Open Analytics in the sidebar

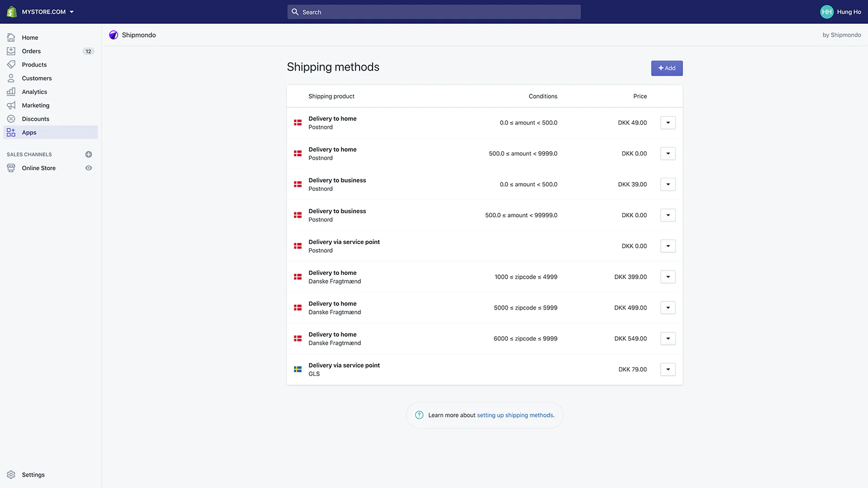[34, 92]
